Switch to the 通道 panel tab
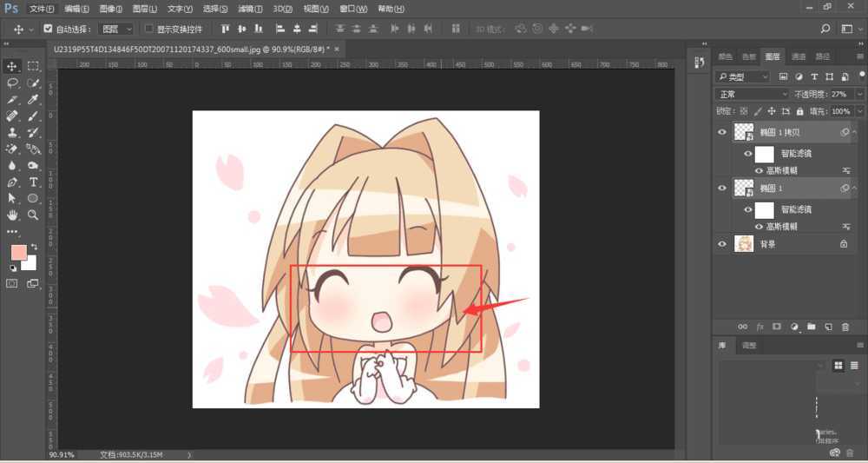Screen dimensions: 868x463 tap(797, 56)
